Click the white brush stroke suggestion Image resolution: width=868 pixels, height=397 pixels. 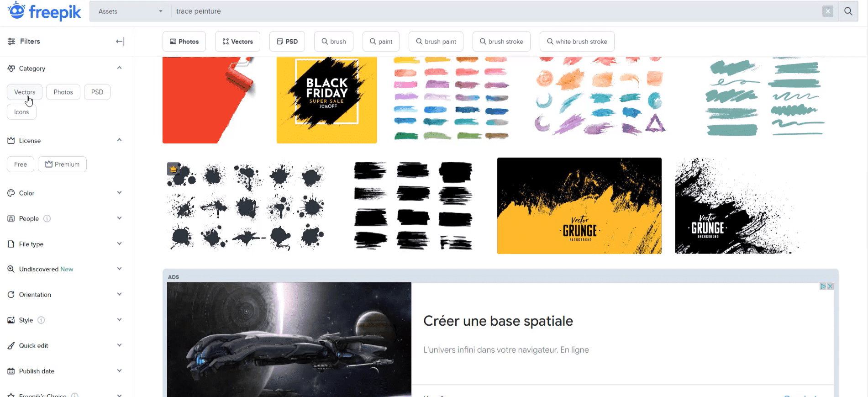click(x=577, y=42)
